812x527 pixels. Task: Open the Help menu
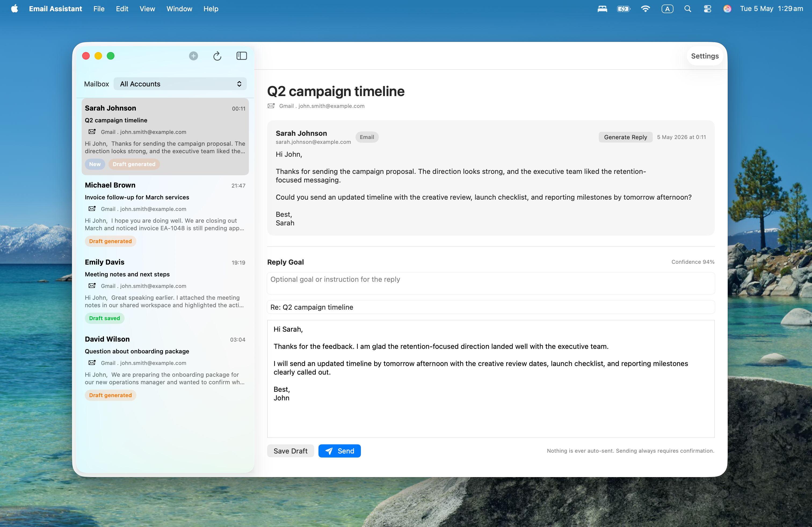pyautogui.click(x=211, y=9)
